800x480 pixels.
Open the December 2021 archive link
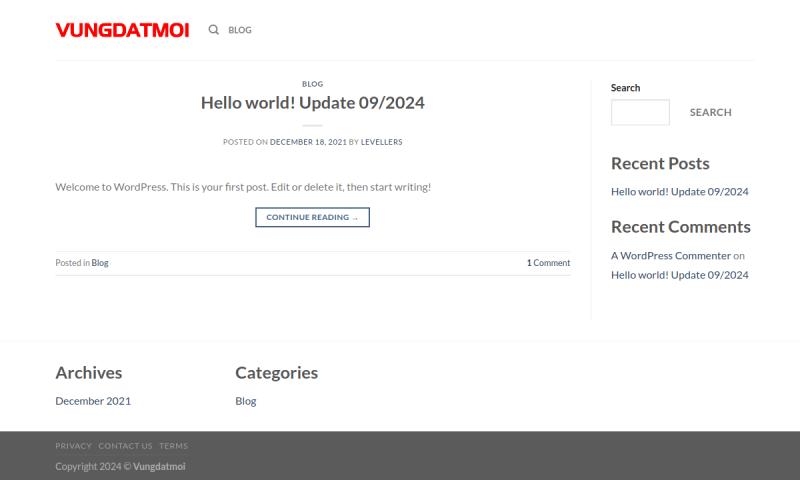93,401
